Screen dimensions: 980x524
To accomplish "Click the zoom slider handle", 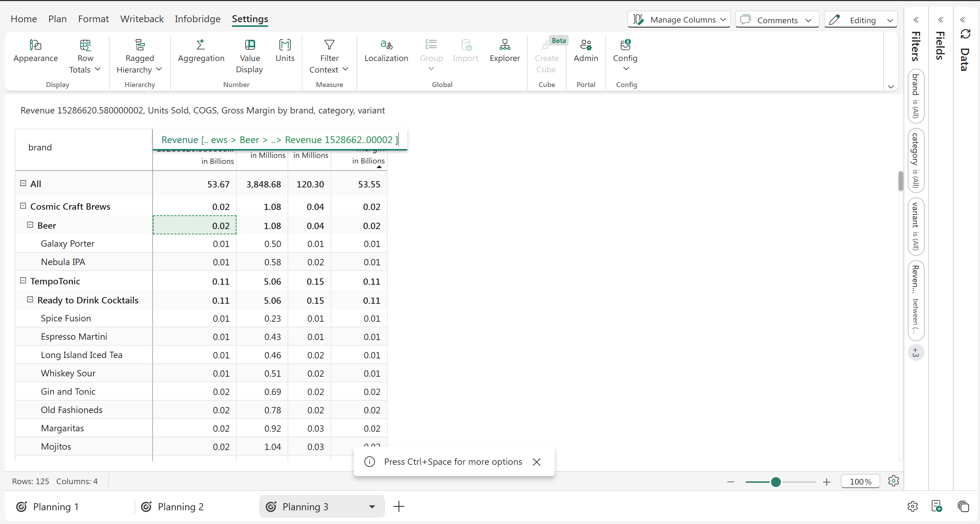I will pos(776,482).
